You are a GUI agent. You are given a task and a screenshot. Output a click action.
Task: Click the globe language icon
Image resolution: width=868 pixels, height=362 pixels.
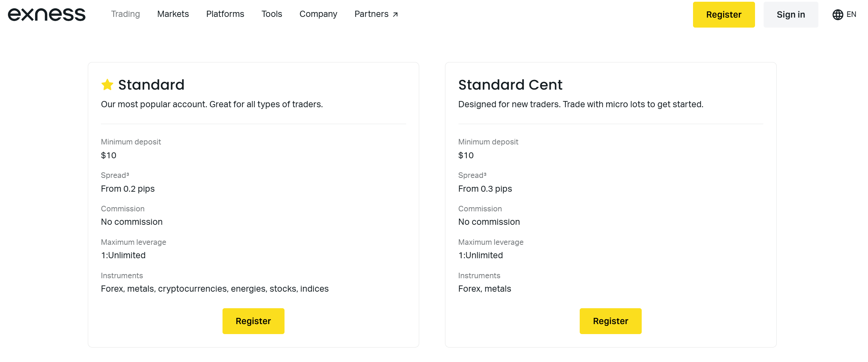(838, 14)
